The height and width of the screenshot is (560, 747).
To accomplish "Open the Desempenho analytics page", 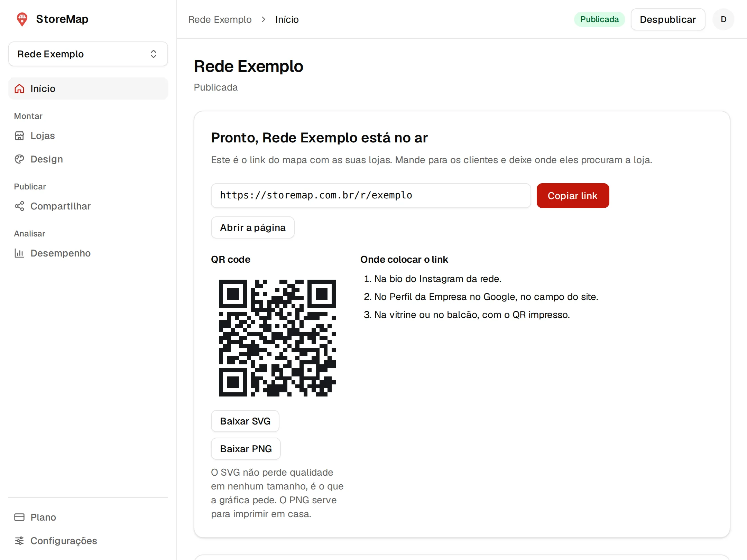I will point(88,253).
